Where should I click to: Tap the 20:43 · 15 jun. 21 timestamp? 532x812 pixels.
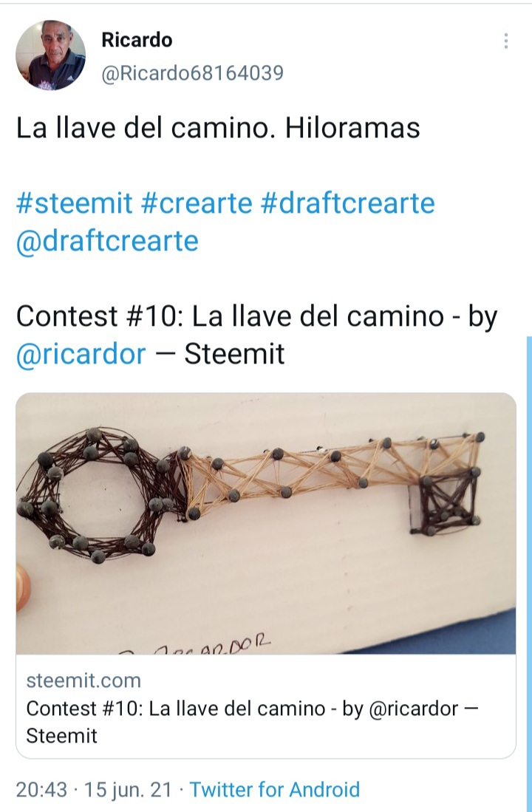click(94, 790)
